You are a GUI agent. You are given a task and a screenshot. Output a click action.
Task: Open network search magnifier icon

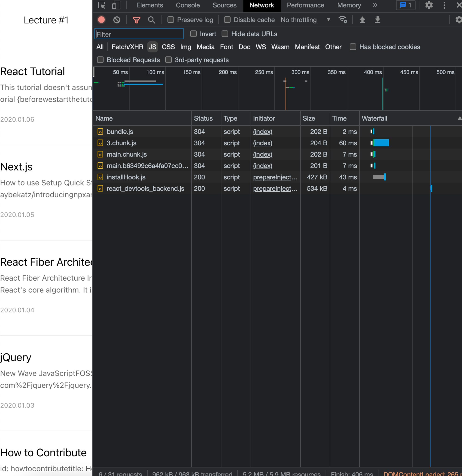tap(152, 20)
